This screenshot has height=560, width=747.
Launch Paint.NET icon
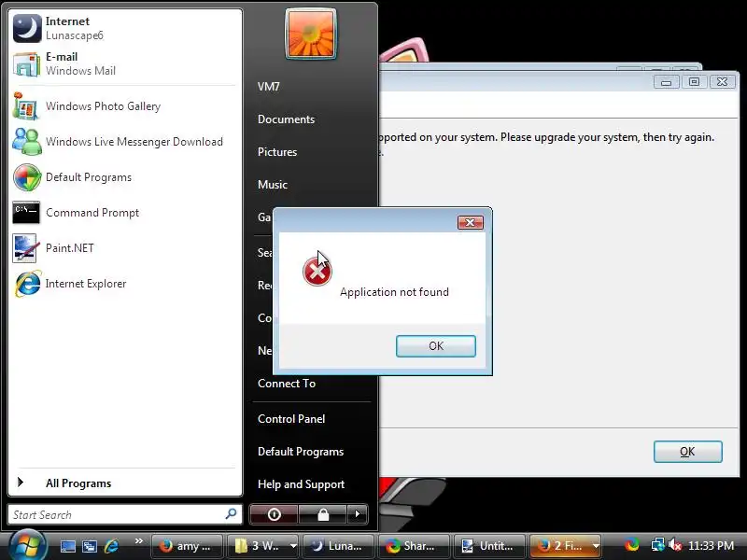coord(27,248)
